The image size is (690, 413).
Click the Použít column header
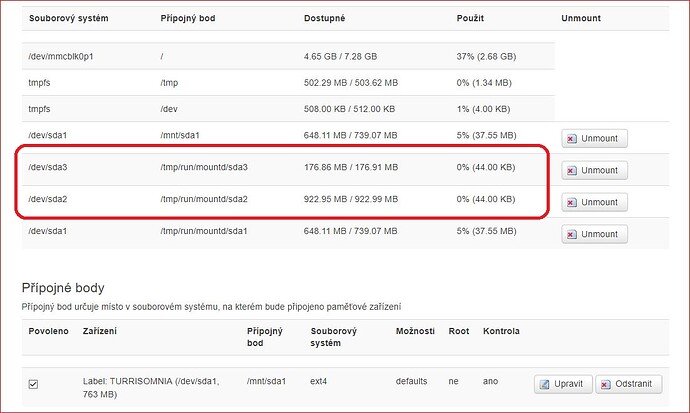click(x=470, y=18)
